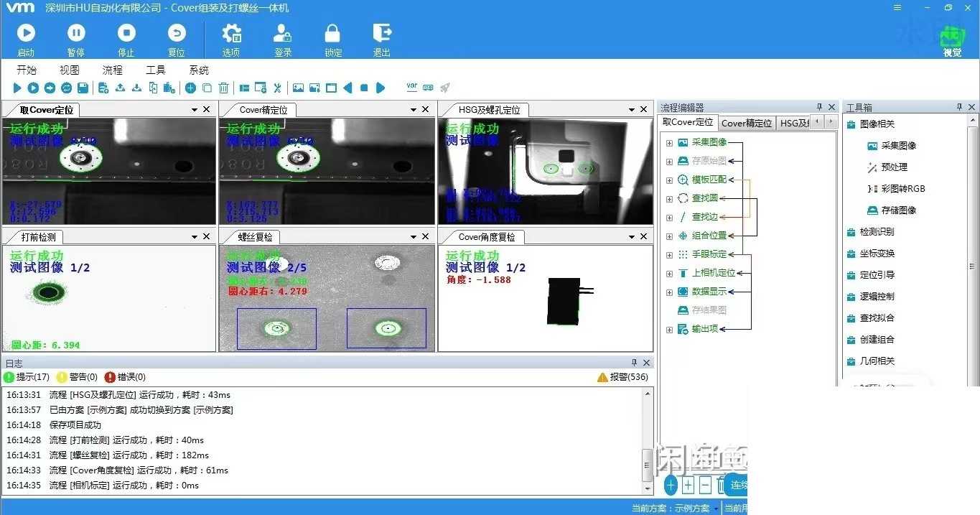Pin the 流程编辑器 panel
This screenshot has height=515, width=980.
point(819,107)
